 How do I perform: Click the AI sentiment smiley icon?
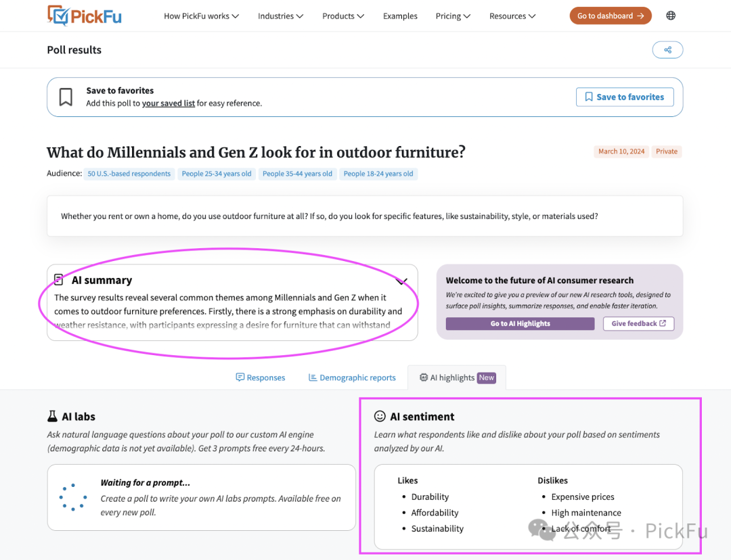point(380,417)
